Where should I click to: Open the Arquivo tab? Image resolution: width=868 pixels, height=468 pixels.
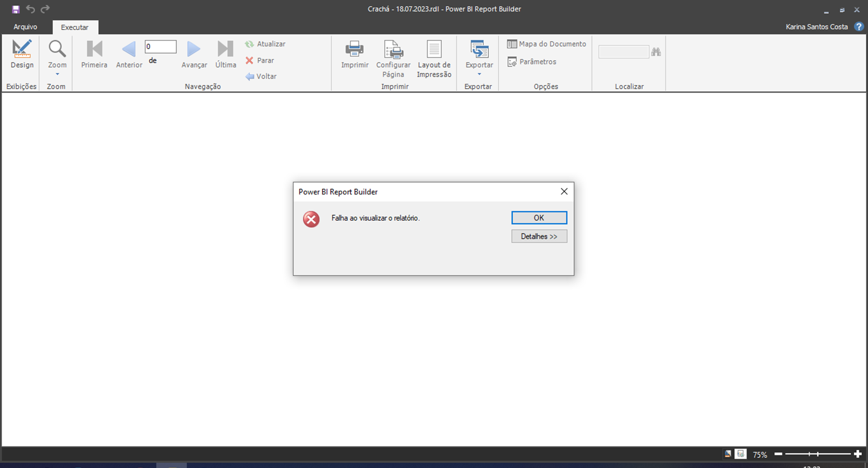[x=25, y=27]
